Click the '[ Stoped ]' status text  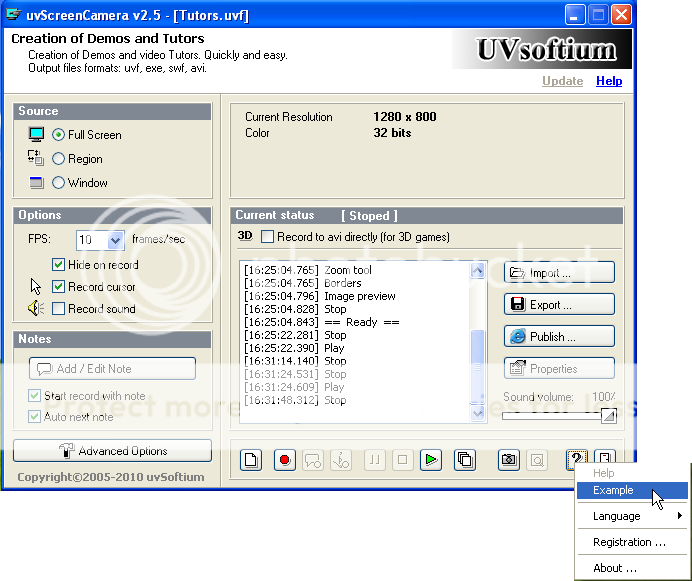(x=369, y=216)
